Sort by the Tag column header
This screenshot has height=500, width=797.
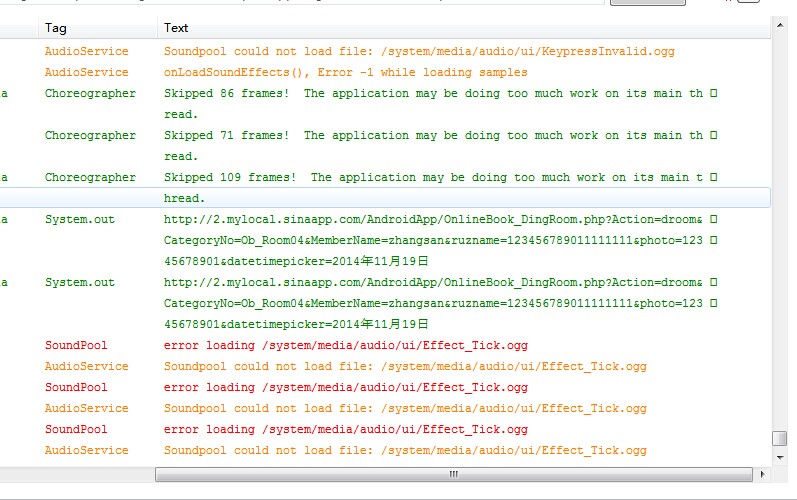pos(98,28)
